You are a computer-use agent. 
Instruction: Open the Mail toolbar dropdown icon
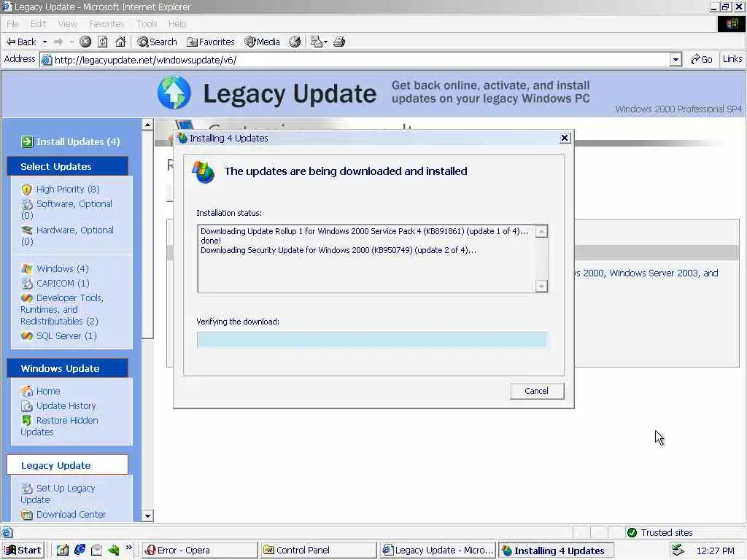point(319,42)
